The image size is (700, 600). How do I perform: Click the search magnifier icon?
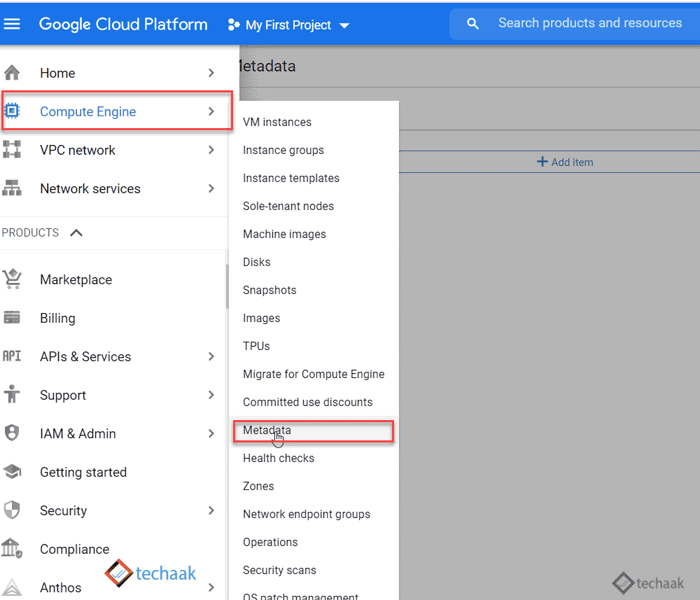[x=472, y=24]
